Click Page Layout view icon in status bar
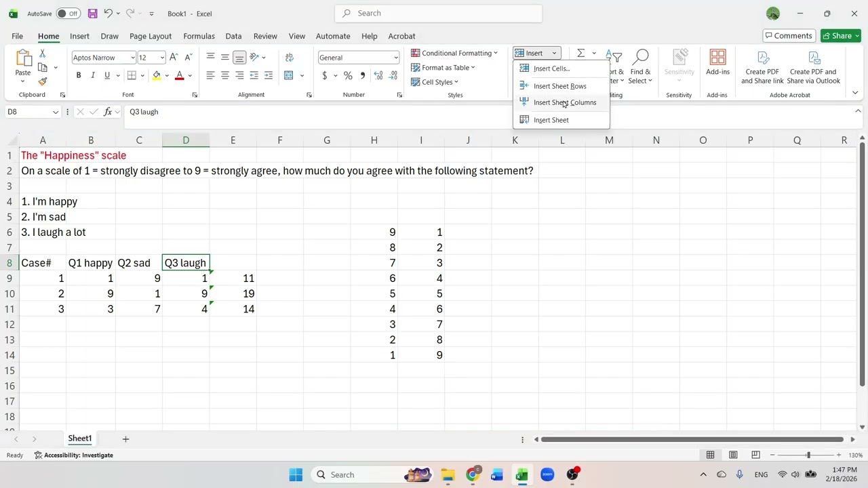 click(x=733, y=455)
